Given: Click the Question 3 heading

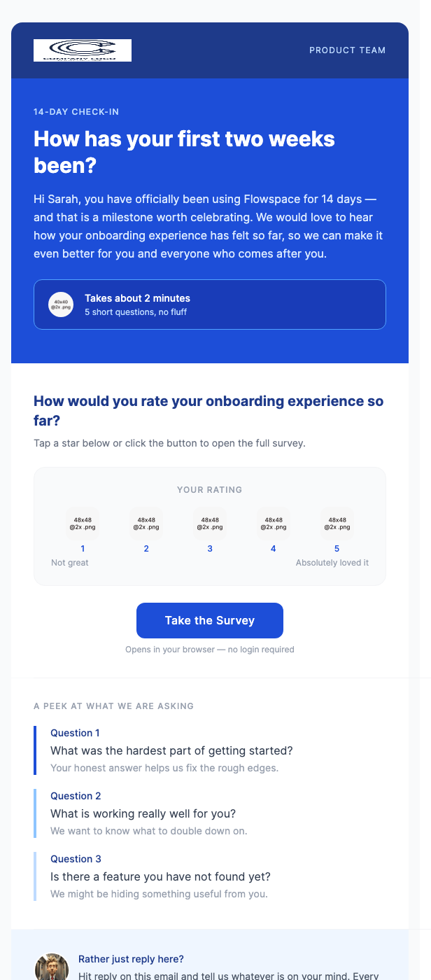Looking at the screenshot, I should pyautogui.click(x=76, y=859).
